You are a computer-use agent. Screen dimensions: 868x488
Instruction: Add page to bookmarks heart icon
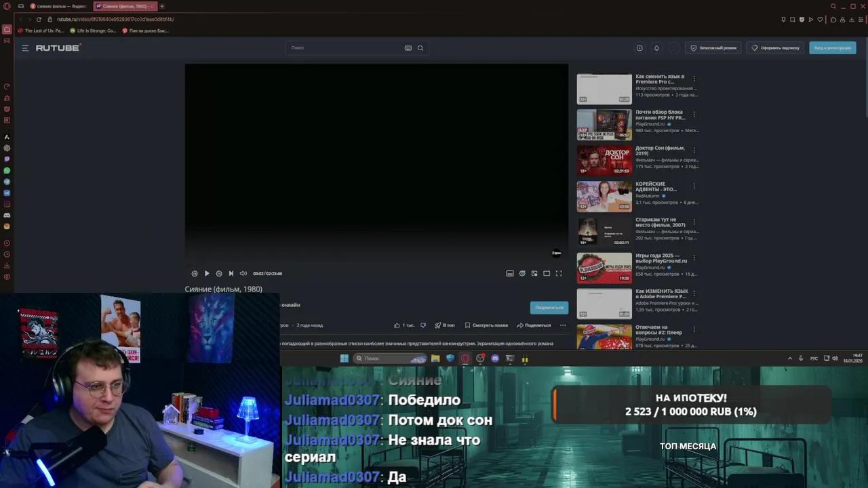820,19
